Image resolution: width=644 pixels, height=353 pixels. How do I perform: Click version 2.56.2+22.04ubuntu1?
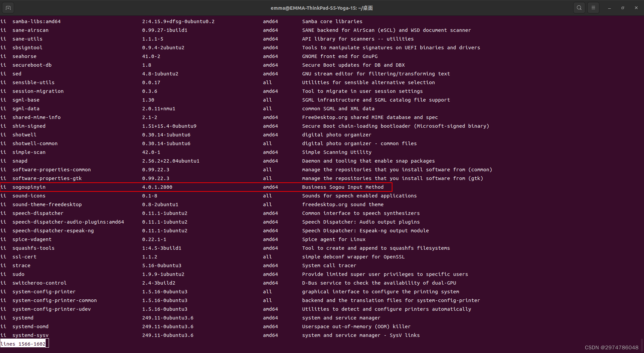pyautogui.click(x=171, y=161)
